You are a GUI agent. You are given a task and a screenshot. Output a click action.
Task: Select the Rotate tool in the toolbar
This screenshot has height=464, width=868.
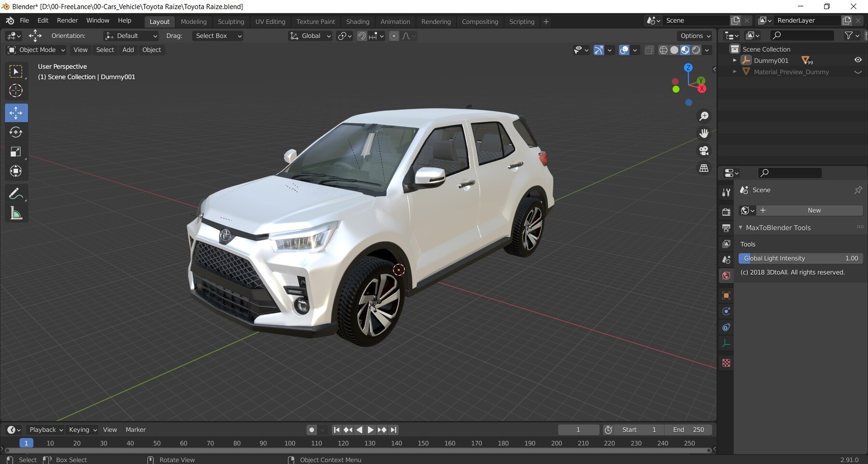16,132
